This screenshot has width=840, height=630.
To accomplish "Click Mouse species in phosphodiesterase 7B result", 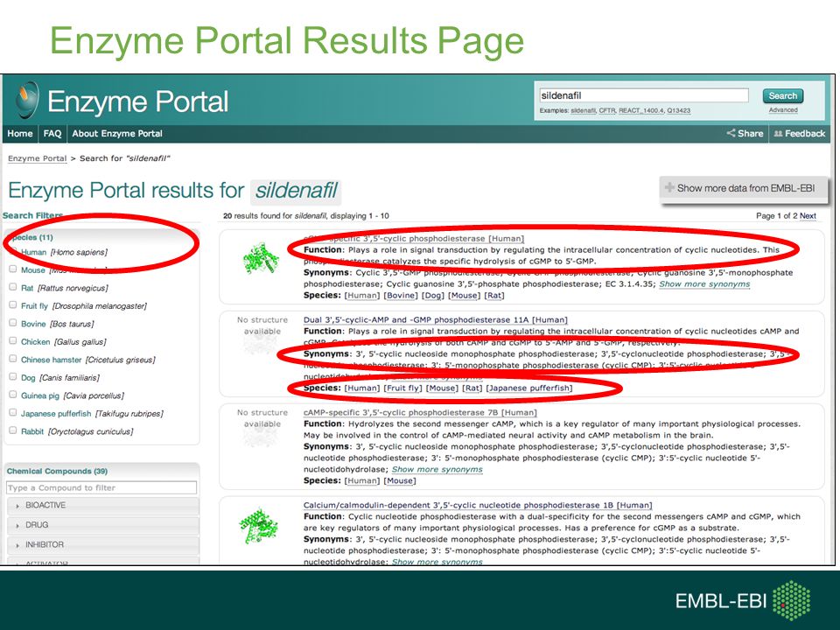I will 400,480.
